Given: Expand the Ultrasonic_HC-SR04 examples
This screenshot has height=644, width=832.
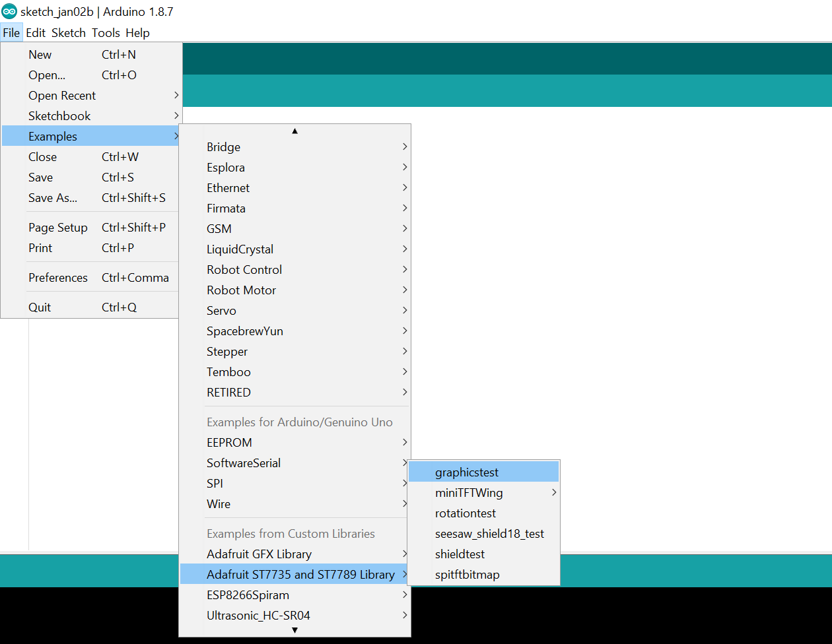Looking at the screenshot, I should point(258,616).
